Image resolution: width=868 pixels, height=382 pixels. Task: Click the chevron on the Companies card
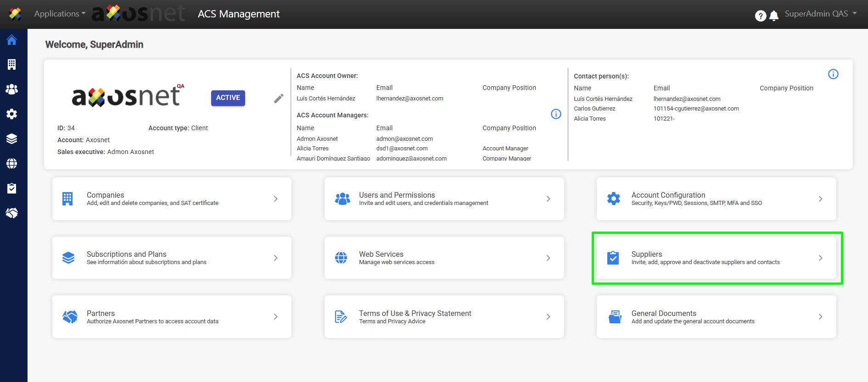275,199
